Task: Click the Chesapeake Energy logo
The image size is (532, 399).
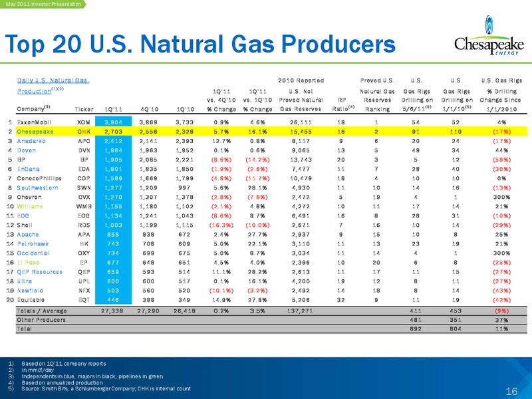Action: (489, 35)
